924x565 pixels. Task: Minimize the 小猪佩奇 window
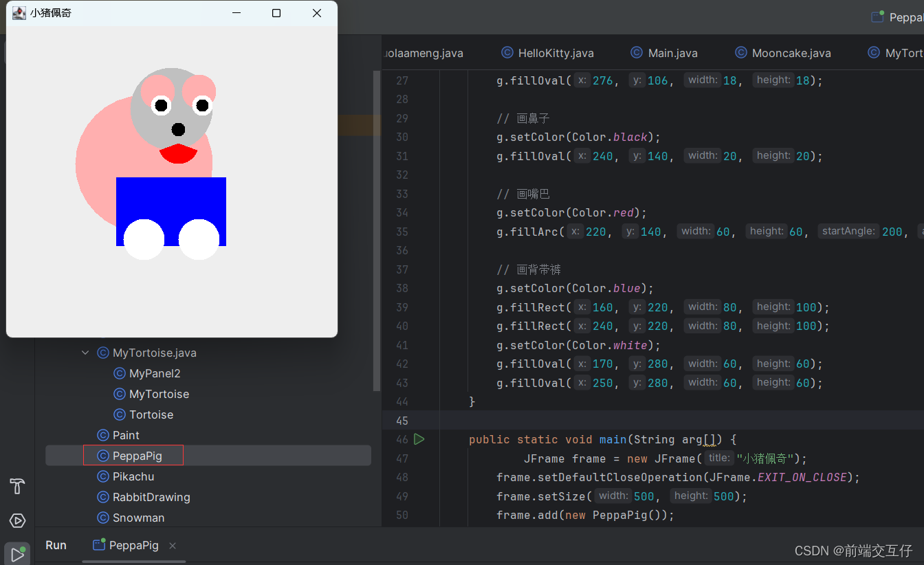pyautogui.click(x=236, y=13)
